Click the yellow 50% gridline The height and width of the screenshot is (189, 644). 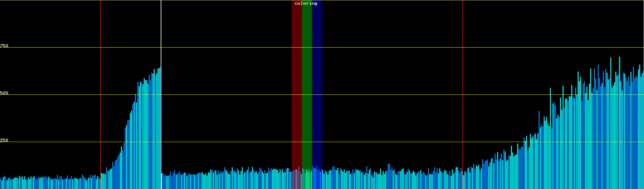(377, 95)
